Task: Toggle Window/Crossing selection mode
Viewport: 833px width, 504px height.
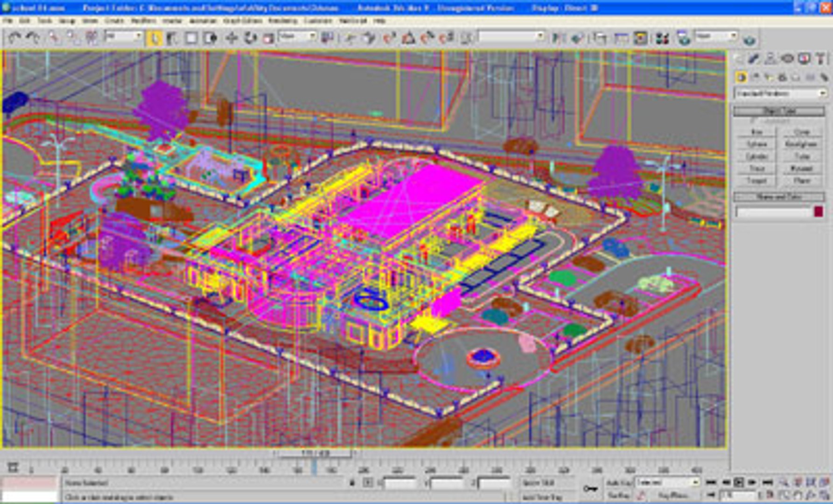Action: [x=210, y=38]
